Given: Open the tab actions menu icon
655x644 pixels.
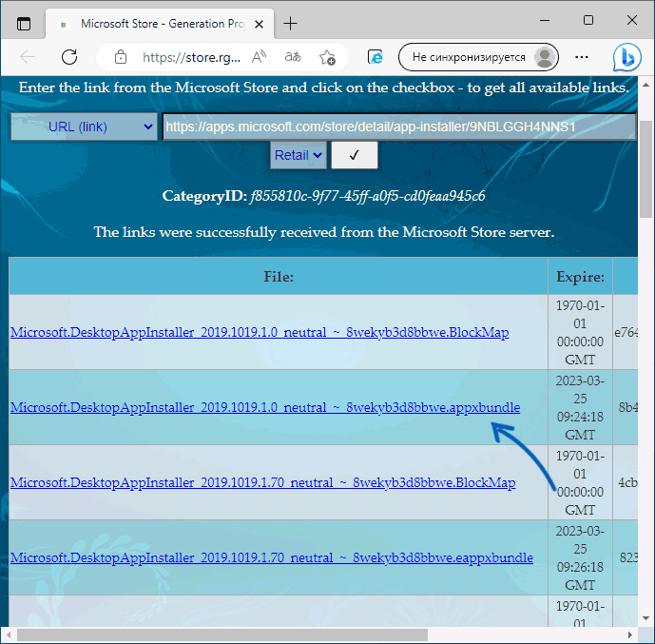Looking at the screenshot, I should coord(24,23).
